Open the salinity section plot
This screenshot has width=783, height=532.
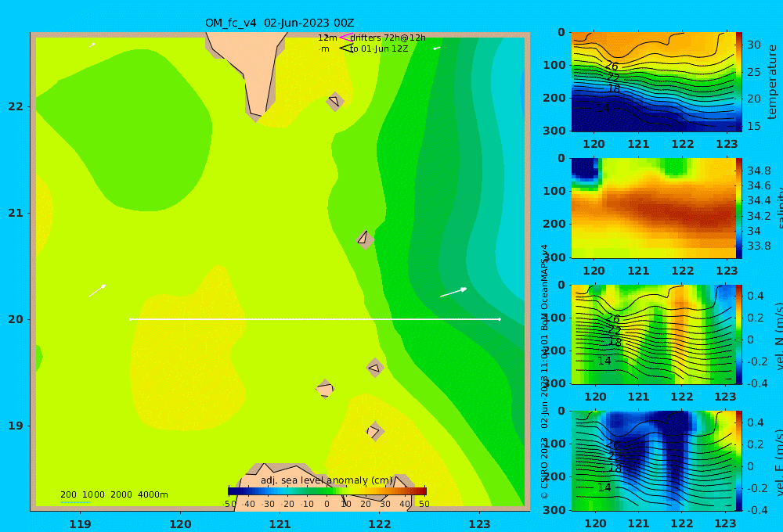point(653,208)
